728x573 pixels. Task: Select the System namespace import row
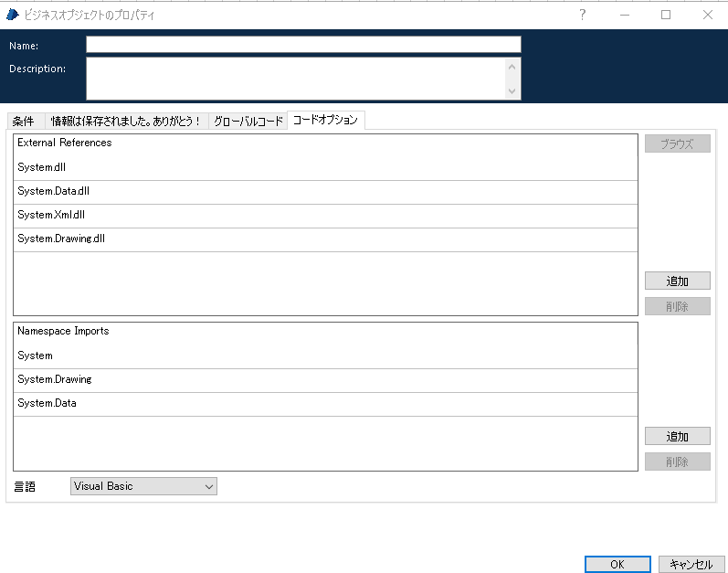325,355
